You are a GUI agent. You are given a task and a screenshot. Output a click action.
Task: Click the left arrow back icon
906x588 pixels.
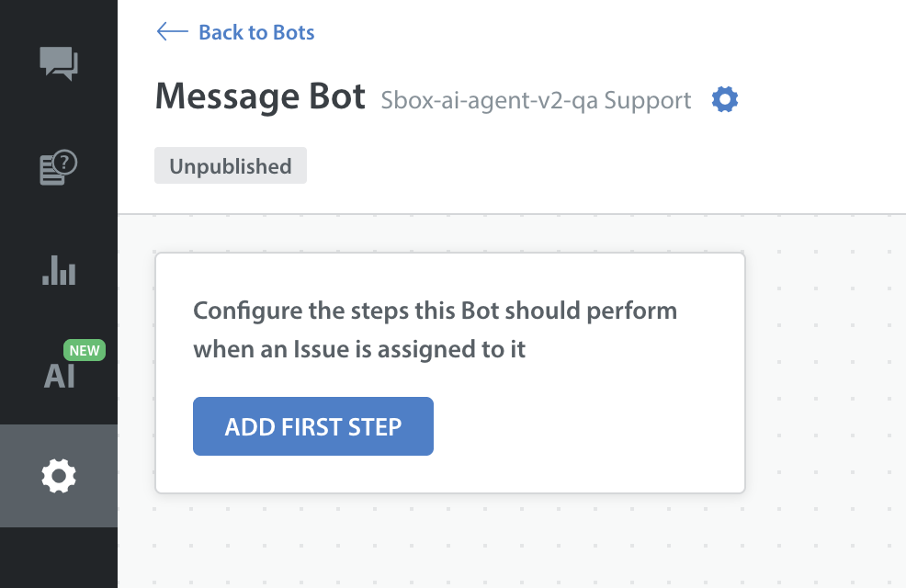click(x=172, y=32)
